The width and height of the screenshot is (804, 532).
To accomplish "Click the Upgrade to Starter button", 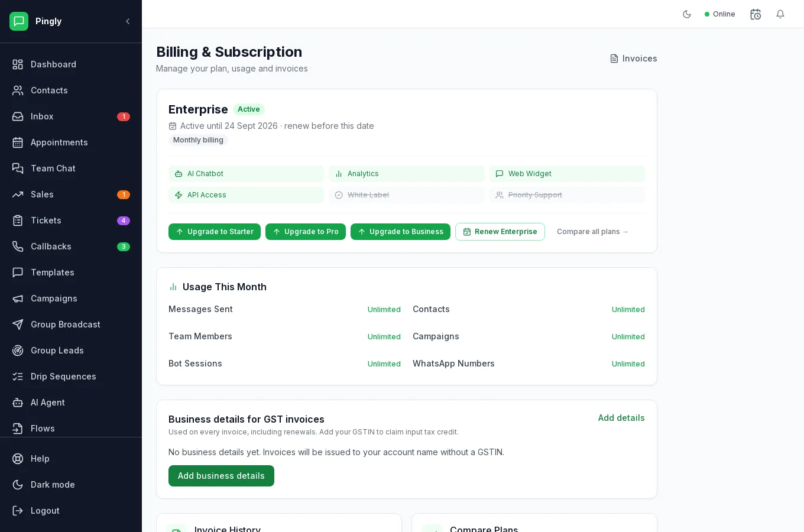I will pos(215,232).
